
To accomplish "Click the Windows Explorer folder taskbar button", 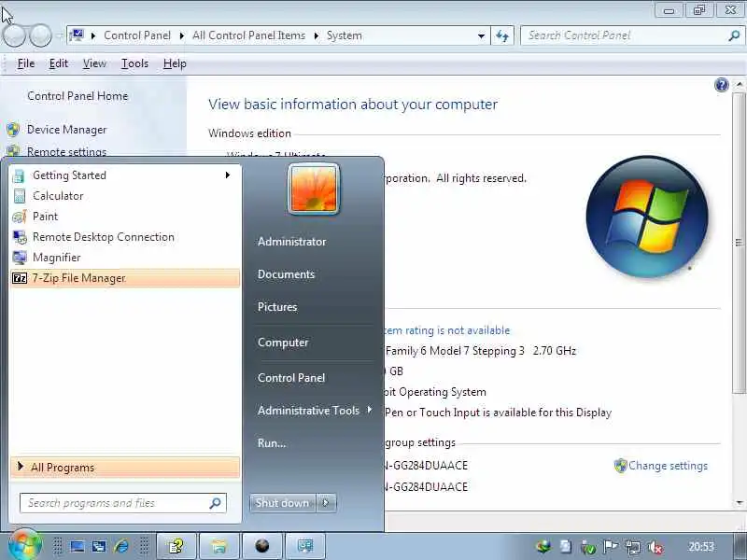I will click(x=218, y=546).
